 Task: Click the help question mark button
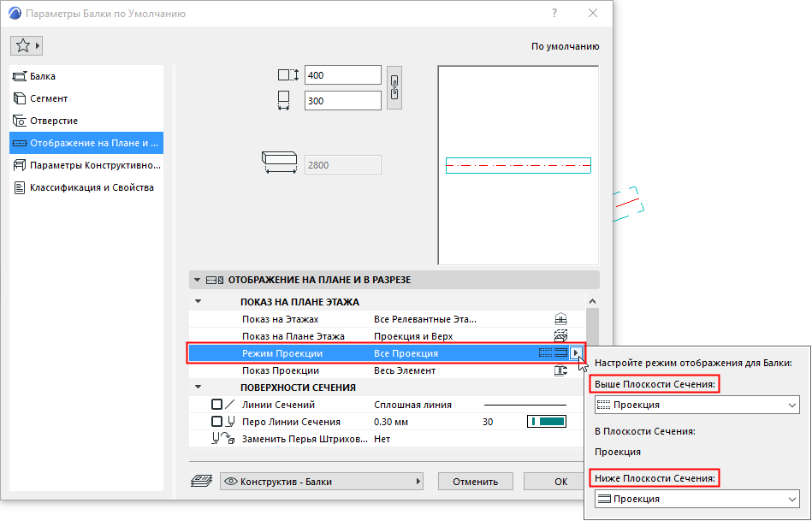[x=554, y=14]
